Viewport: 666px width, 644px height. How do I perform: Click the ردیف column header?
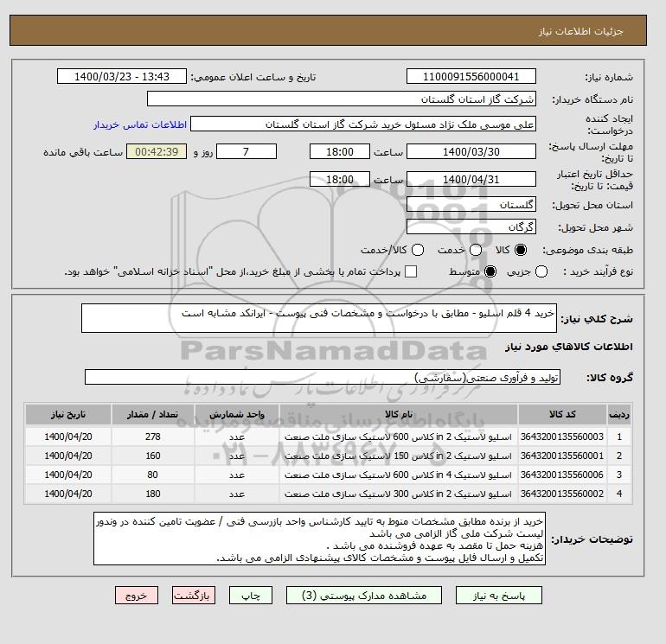coord(619,414)
